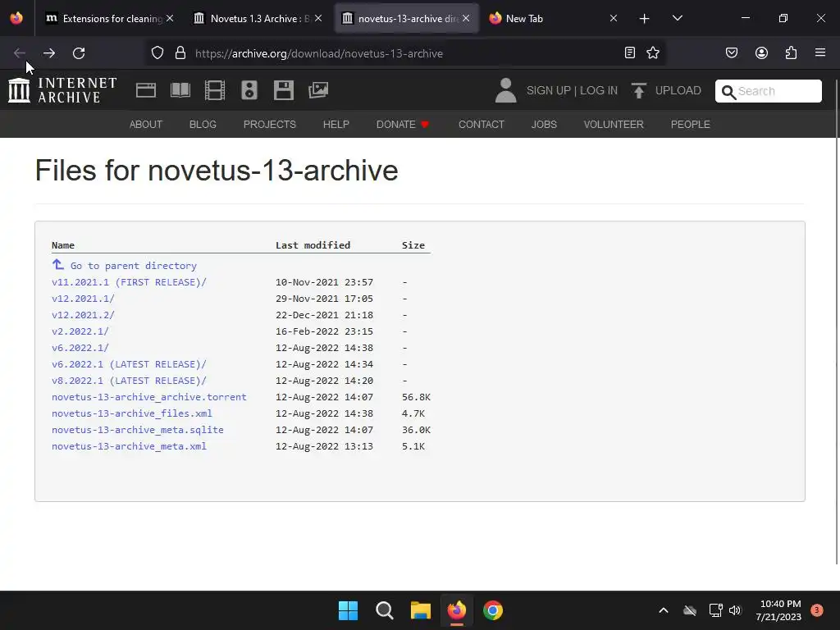Open the HELP menu item
This screenshot has width=840, height=630.
point(336,125)
